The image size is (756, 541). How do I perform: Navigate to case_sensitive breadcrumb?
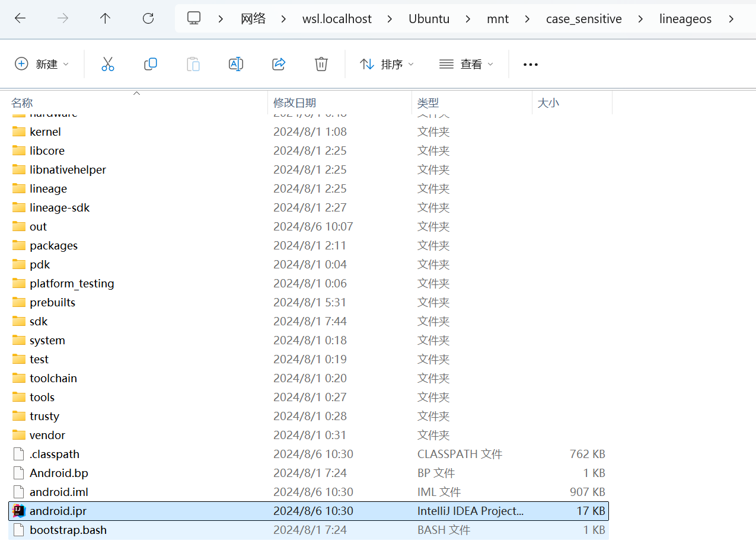pyautogui.click(x=584, y=18)
